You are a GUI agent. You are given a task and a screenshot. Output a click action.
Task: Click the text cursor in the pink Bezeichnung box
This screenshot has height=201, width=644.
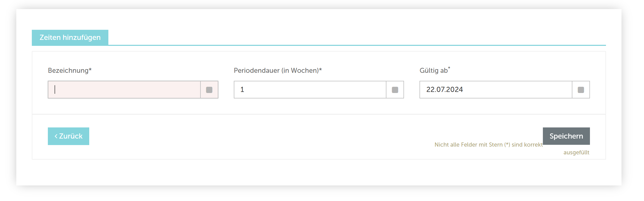(x=55, y=89)
